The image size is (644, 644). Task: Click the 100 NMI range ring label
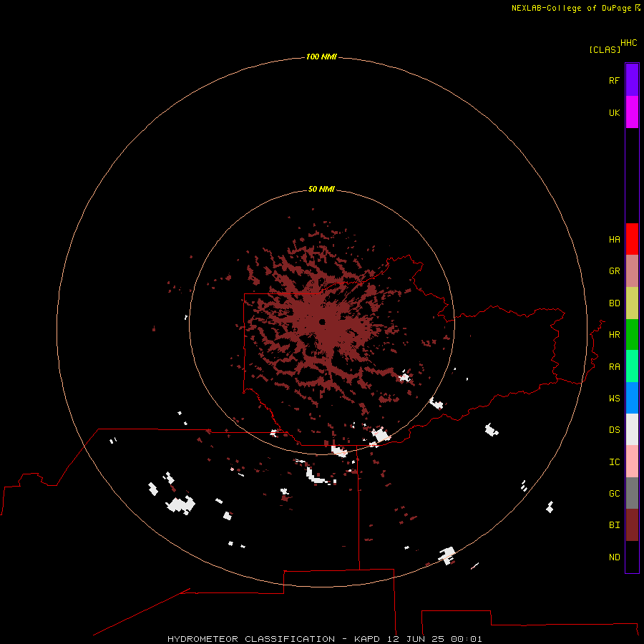click(321, 57)
